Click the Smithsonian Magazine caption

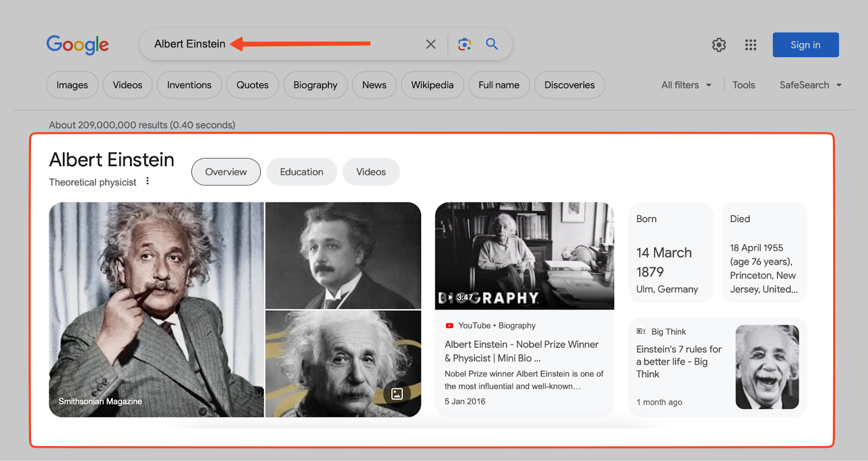click(x=100, y=401)
